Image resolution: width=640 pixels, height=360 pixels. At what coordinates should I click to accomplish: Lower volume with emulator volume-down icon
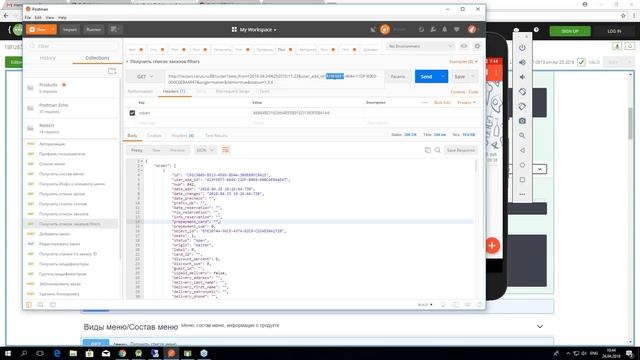pyautogui.click(x=522, y=77)
